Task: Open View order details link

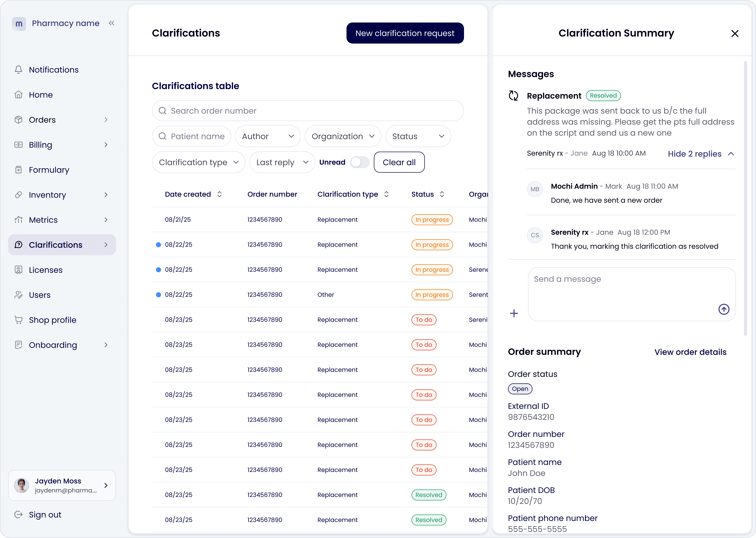Action: click(690, 352)
